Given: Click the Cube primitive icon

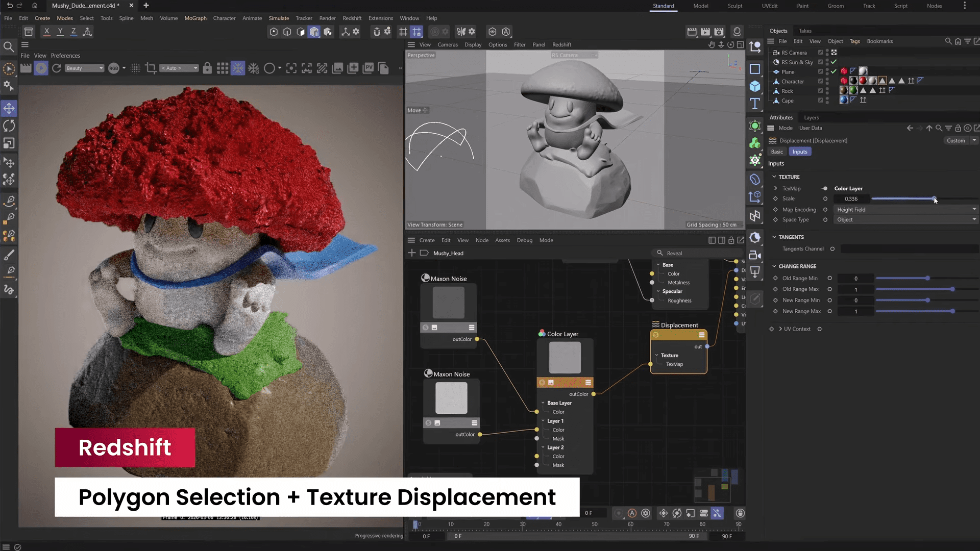Looking at the screenshot, I should (755, 86).
